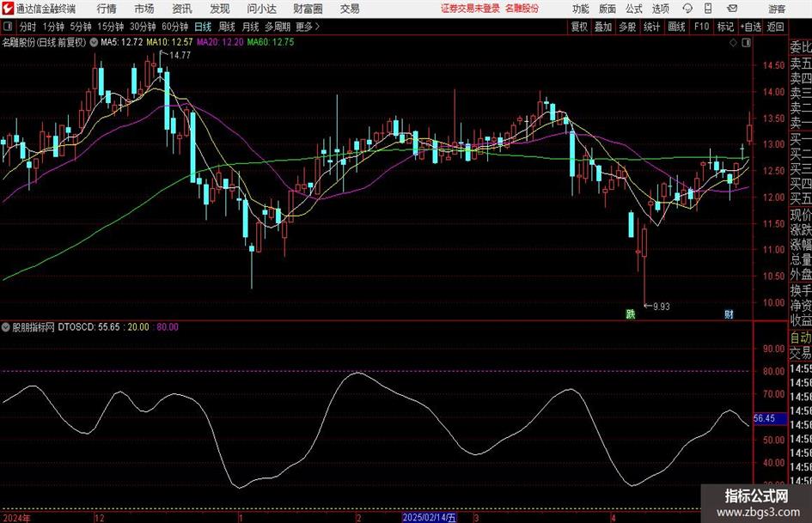This screenshot has width=812, height=523.
Task: Click the diamond icon at chart top-right
Action: tap(733, 43)
